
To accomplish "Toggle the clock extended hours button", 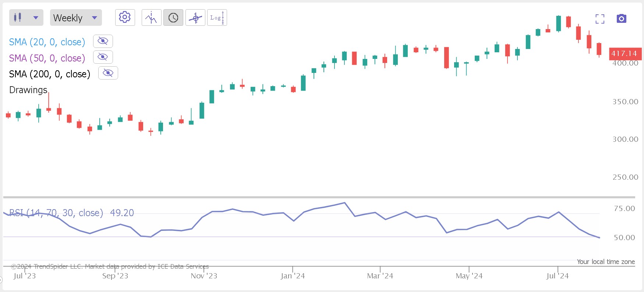I will click(x=173, y=18).
